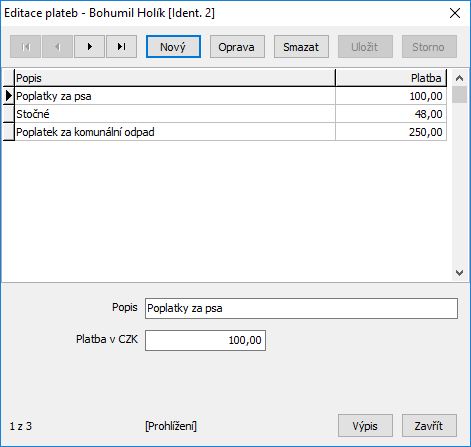Click the scrollbar up arrow
The height and width of the screenshot is (447, 471).
click(459, 78)
